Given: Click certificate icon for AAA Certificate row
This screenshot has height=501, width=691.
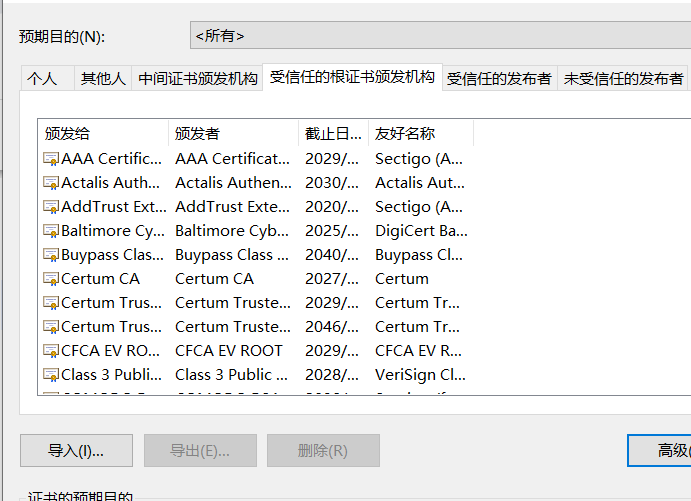Looking at the screenshot, I should coord(51,159).
